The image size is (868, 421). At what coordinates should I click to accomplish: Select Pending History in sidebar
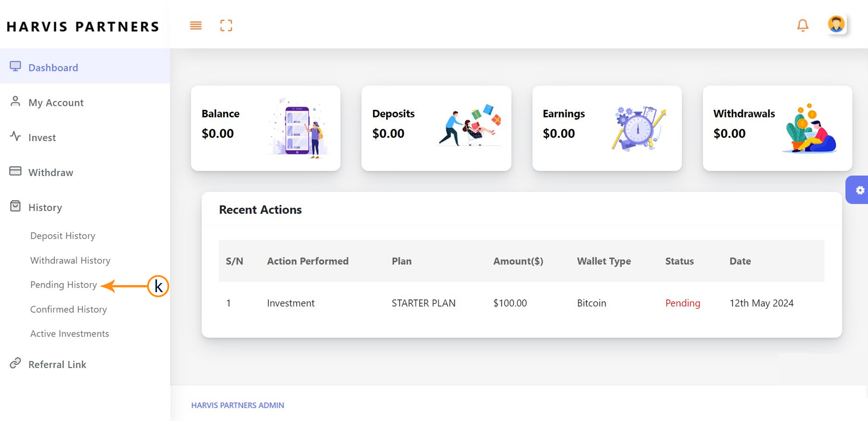(63, 285)
